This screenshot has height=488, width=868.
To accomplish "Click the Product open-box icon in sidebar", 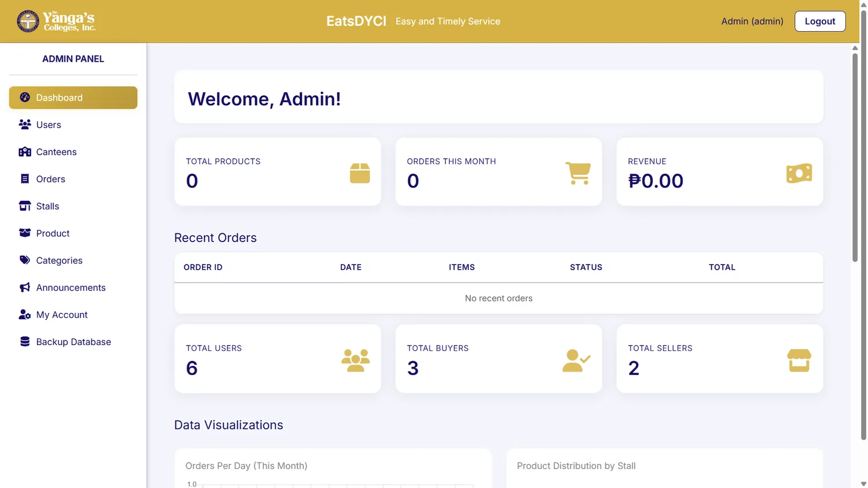I will point(25,233).
